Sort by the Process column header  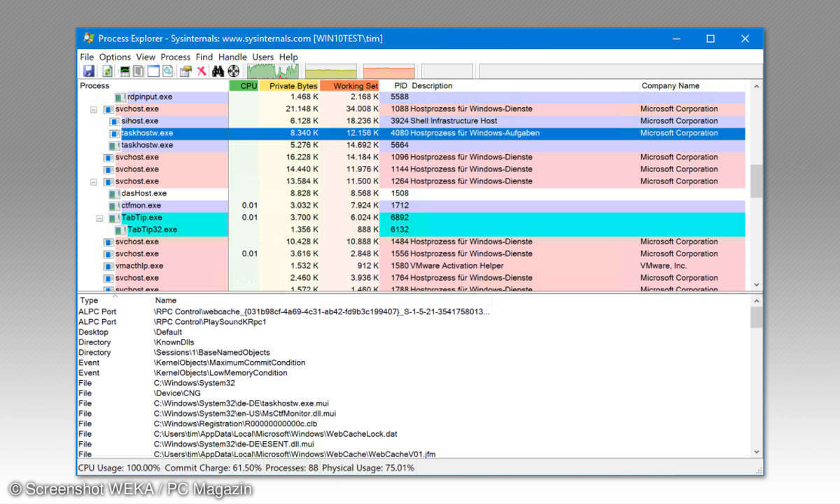[153, 85]
